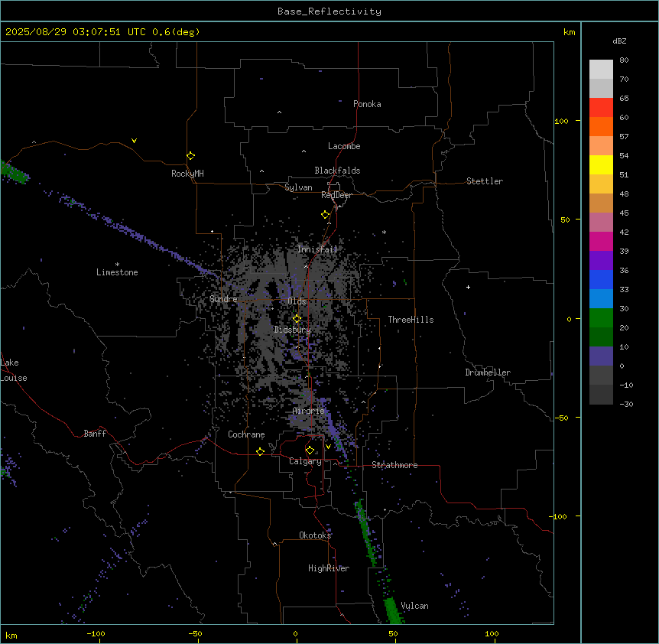659x644 pixels.
Task: Click the Strathmore city label
Action: pos(394,465)
